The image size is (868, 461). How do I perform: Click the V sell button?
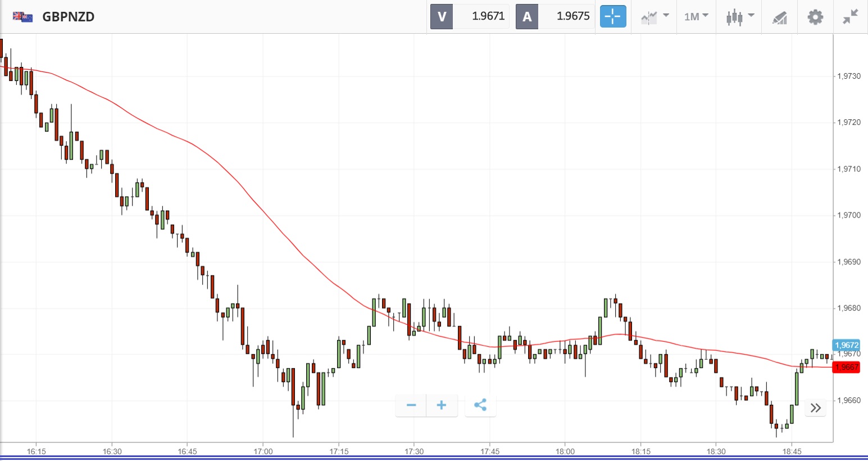click(442, 16)
